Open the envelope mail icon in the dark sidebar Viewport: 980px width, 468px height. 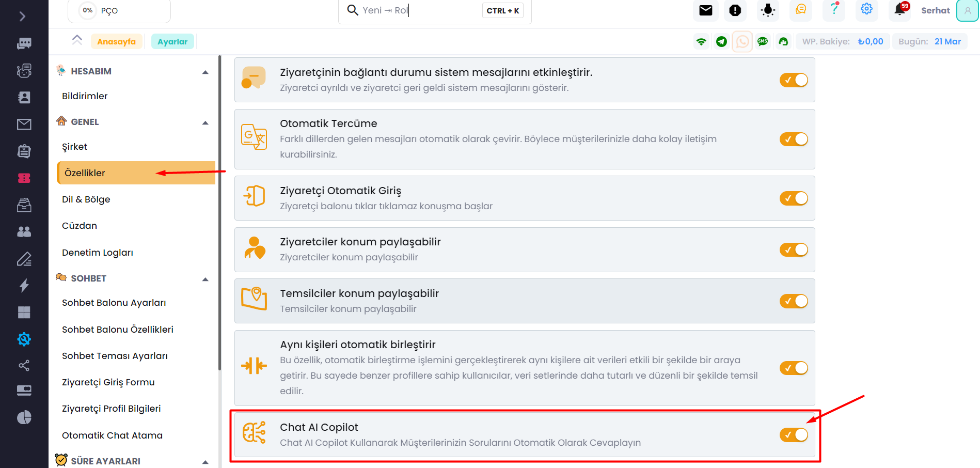coord(24,124)
